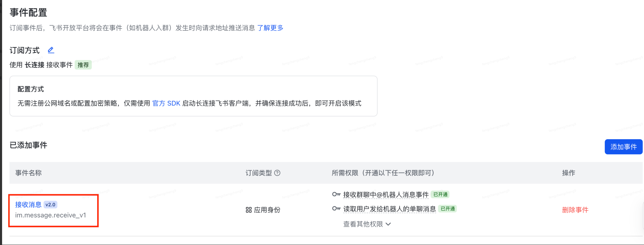Open the 配置方式 details panel
The width and height of the screenshot is (644, 245).
point(30,89)
